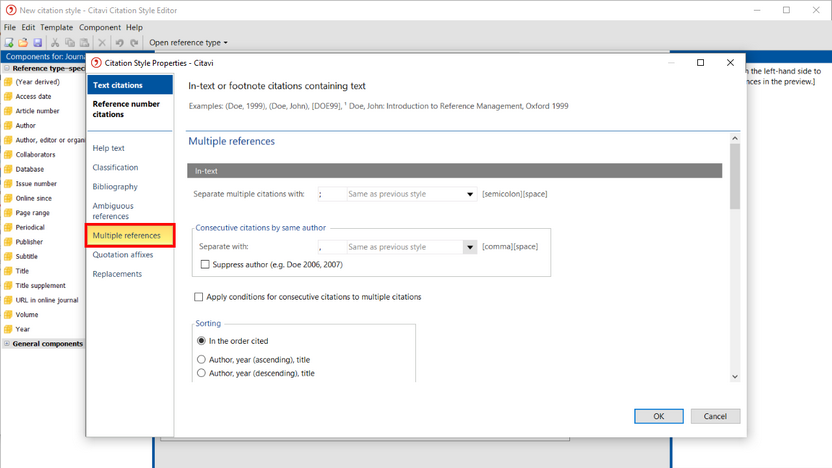Open the Open reference type dropdown

point(188,42)
